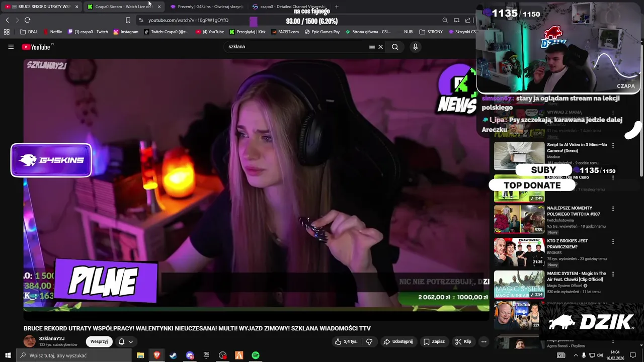The image size is (644, 362).
Task: Open options for 'Script to AI Video' recommendation
Action: (613, 145)
